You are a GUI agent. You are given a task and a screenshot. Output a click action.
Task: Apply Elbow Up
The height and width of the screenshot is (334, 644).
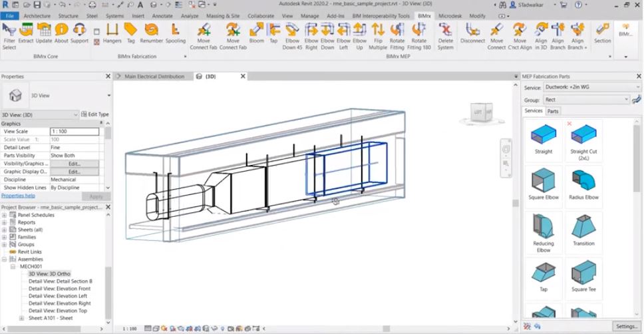pyautogui.click(x=359, y=36)
